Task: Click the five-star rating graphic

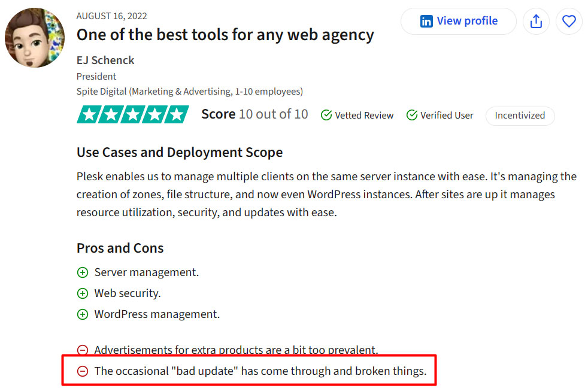Action: [133, 114]
